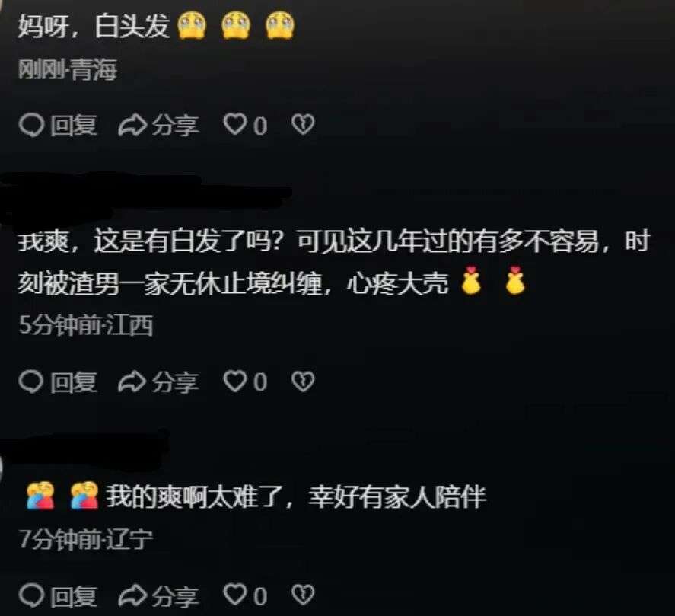Share the 辽宁 comment via arrow icon

pos(132,595)
